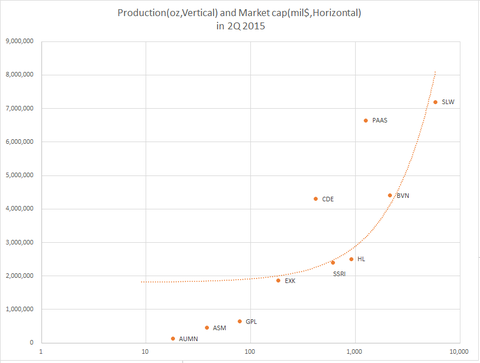Click the BVN data label
The image size is (480, 363).
click(x=403, y=196)
